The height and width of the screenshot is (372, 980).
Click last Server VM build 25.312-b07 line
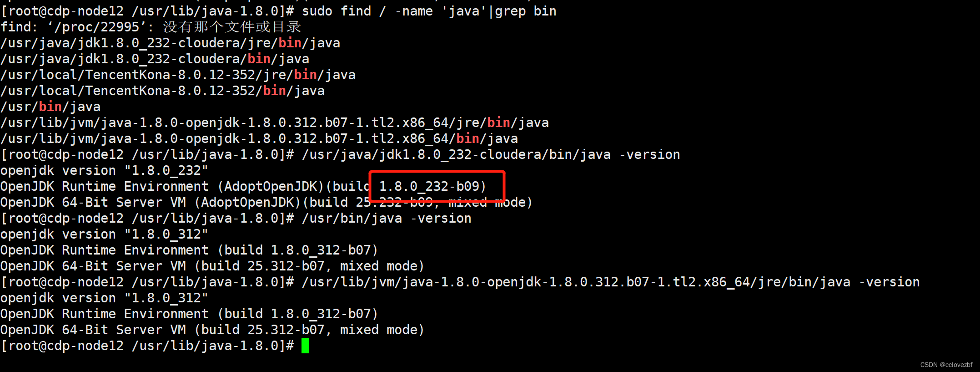212,330
